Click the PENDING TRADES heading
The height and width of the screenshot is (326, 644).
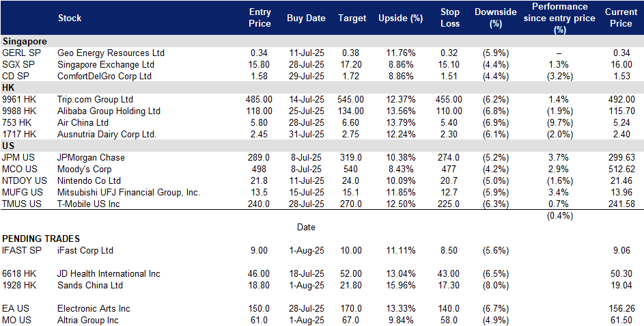coord(41,239)
